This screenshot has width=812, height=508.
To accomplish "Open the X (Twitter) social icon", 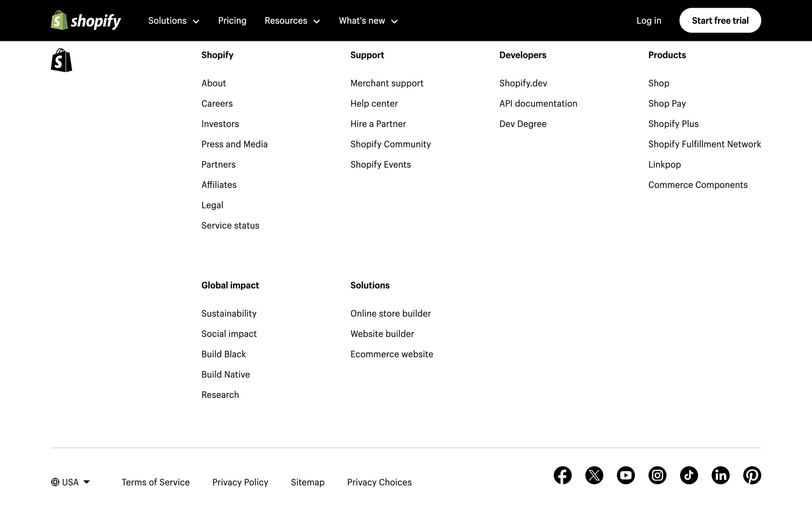I will point(594,475).
